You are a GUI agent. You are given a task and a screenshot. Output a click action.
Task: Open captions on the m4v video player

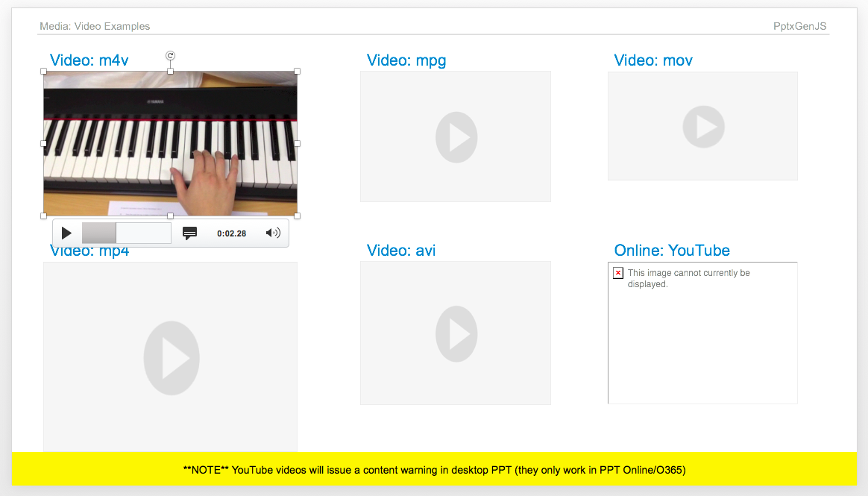(190, 233)
